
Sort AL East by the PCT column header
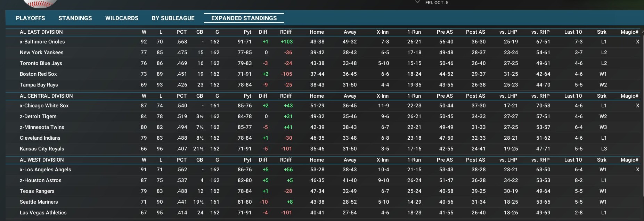pyautogui.click(x=181, y=32)
